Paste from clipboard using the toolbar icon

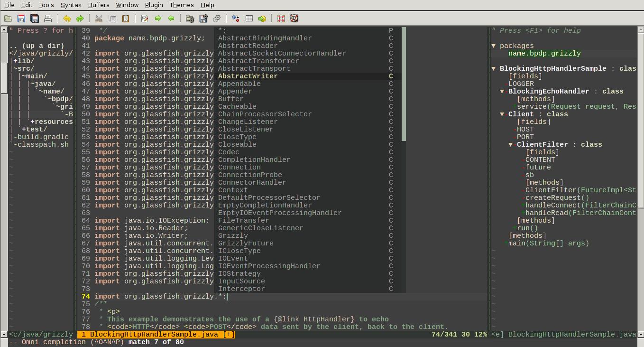pyautogui.click(x=126, y=19)
